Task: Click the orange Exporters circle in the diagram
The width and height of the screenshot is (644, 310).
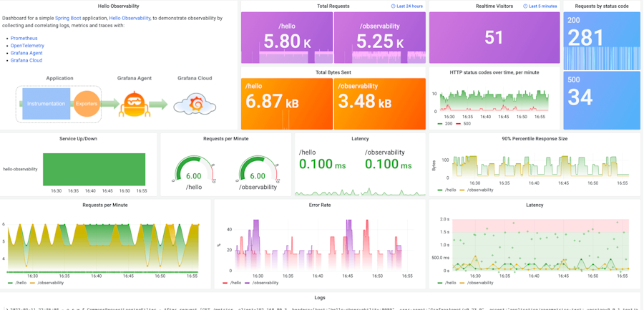Action: pyautogui.click(x=87, y=104)
